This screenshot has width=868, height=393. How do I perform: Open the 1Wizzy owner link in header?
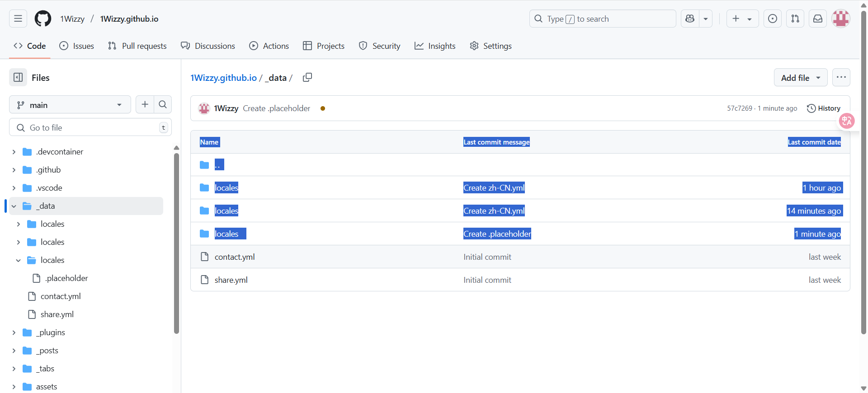[x=72, y=19]
